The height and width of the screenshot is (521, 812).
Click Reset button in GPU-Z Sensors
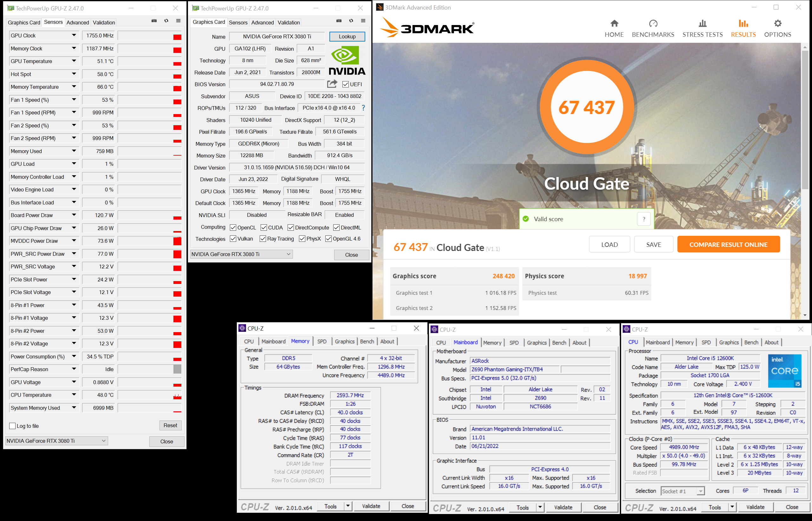[170, 425]
